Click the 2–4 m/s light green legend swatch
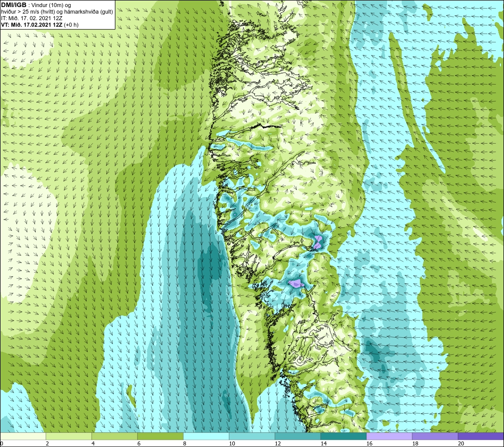This screenshot has width=504, height=447. pyautogui.click(x=69, y=436)
